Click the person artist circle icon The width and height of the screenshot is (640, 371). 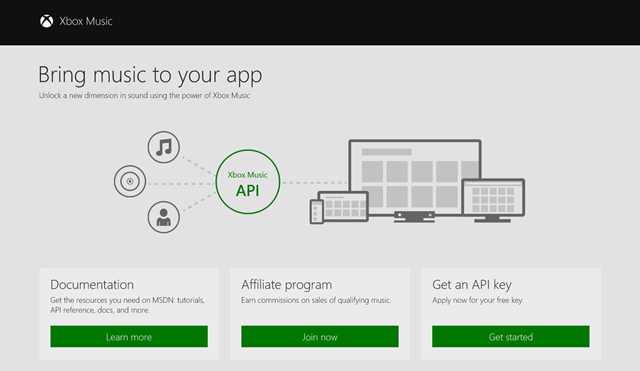164,217
